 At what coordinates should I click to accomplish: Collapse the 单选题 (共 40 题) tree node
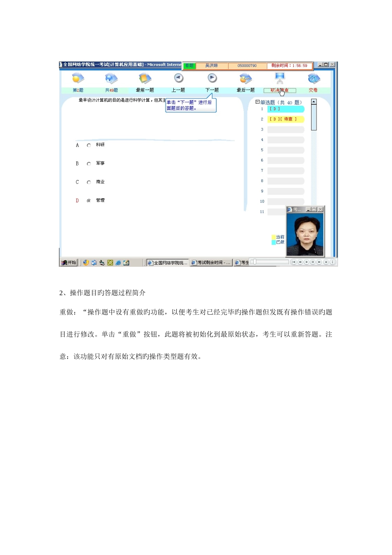[257, 102]
